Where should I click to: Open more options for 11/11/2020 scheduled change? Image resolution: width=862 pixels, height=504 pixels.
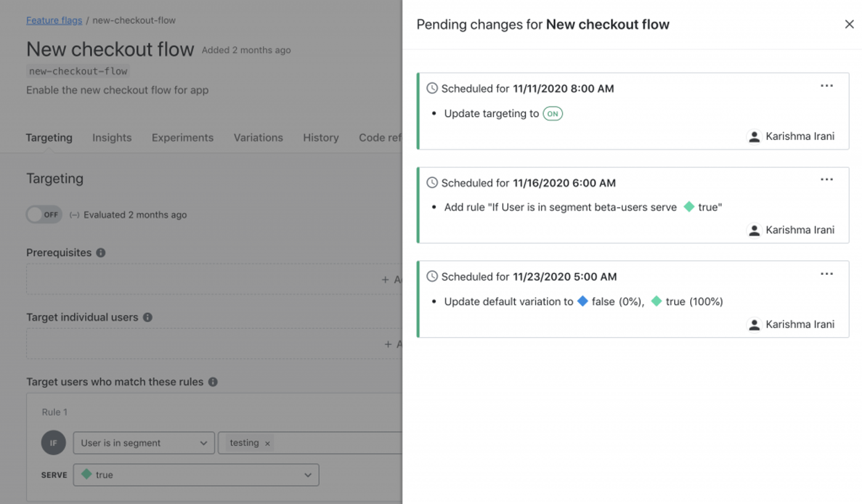826,86
